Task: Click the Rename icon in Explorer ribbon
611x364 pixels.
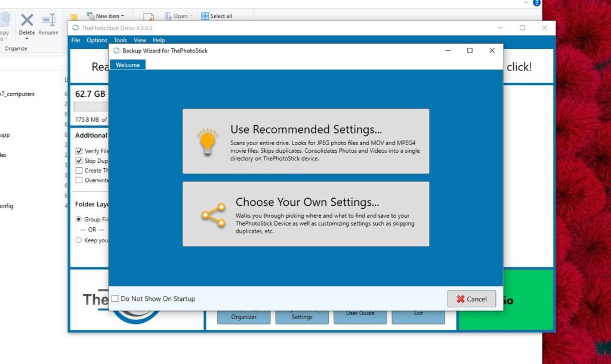Action: [48, 20]
